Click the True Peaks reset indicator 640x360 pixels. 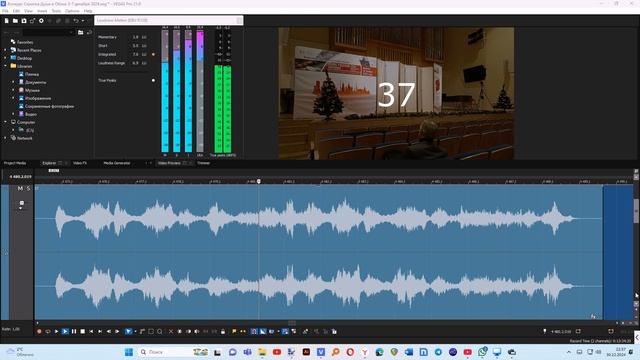coord(153,80)
